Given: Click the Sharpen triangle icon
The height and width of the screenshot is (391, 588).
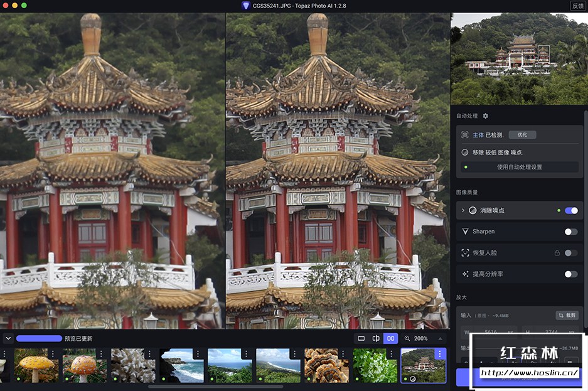Looking at the screenshot, I should click(x=465, y=232).
